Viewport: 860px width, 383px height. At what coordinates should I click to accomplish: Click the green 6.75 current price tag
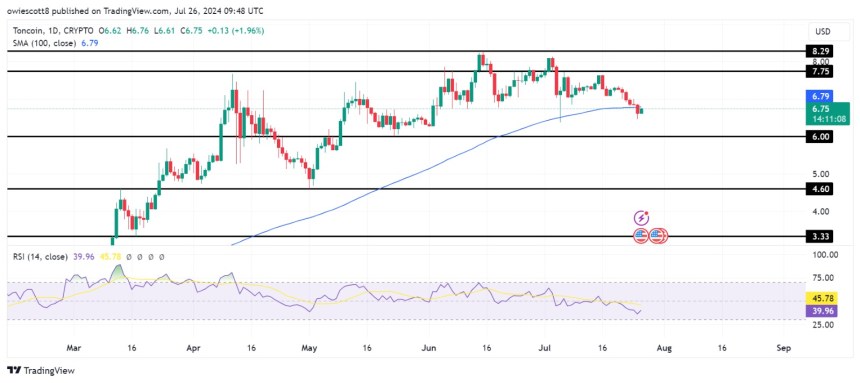[x=830, y=114]
